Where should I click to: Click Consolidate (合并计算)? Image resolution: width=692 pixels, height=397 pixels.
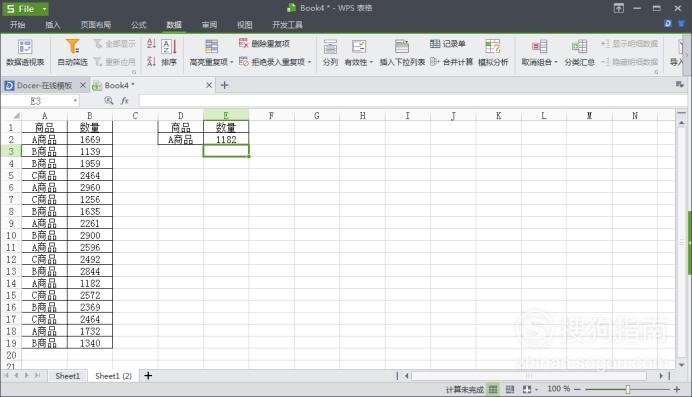(x=451, y=62)
